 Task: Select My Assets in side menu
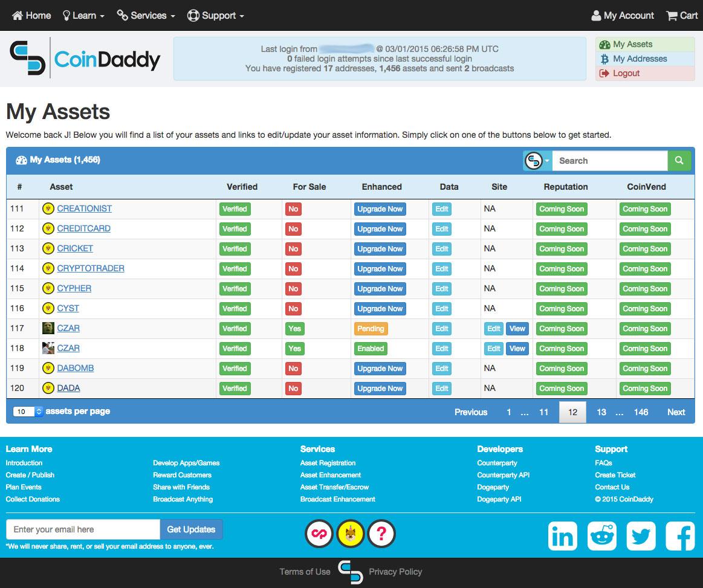point(645,44)
